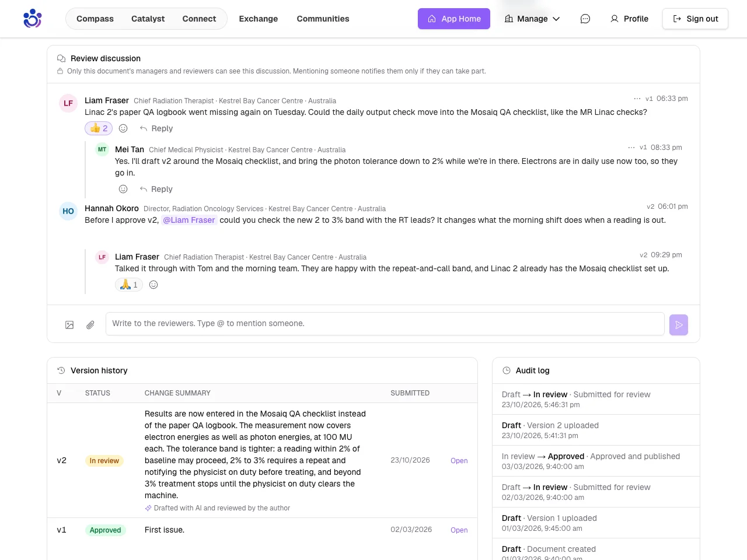Screen dimensions: 747x560
Task: Click 'First issue.' change summary text
Action: (x=165, y=530)
